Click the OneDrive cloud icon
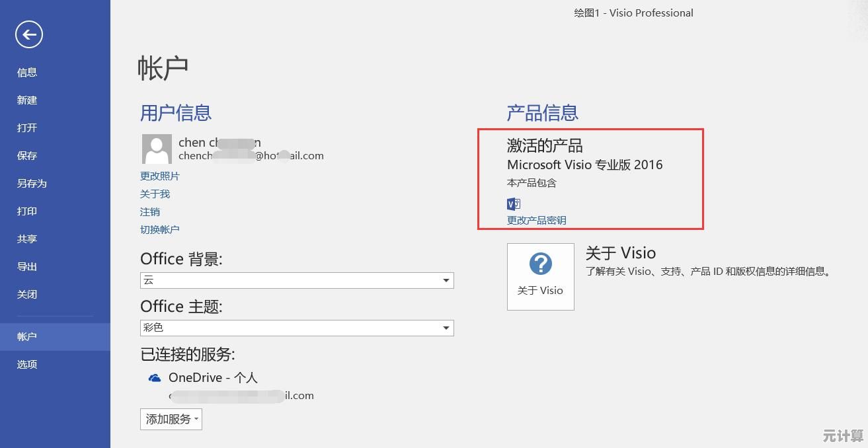Screen dimensions: 868x448 click(x=155, y=378)
